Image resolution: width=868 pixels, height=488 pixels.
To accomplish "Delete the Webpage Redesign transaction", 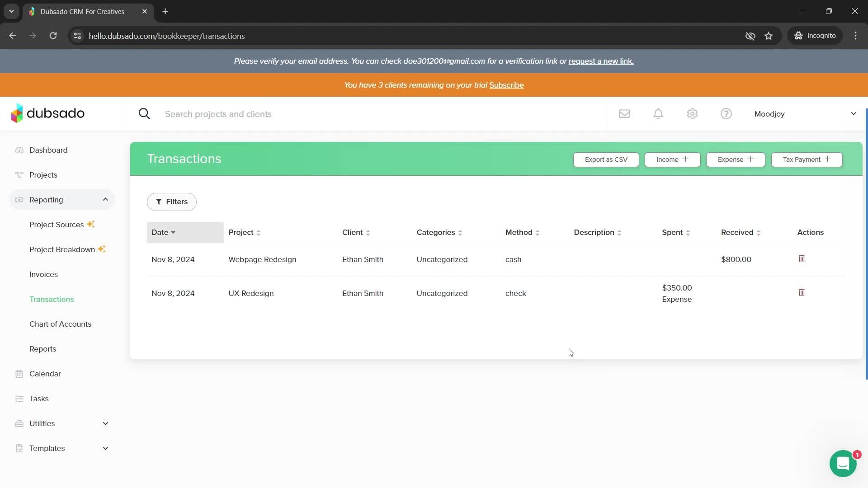I will click(802, 259).
